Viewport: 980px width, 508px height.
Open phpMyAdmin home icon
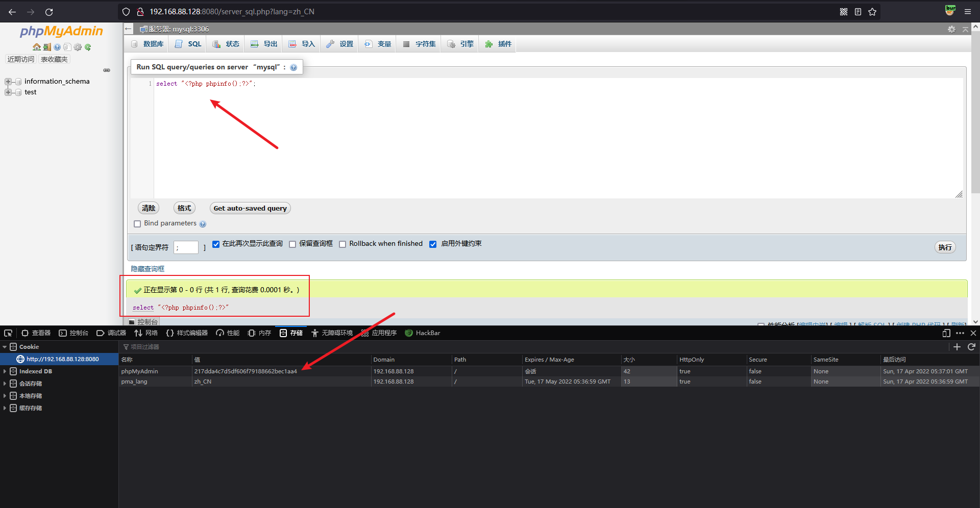click(37, 47)
